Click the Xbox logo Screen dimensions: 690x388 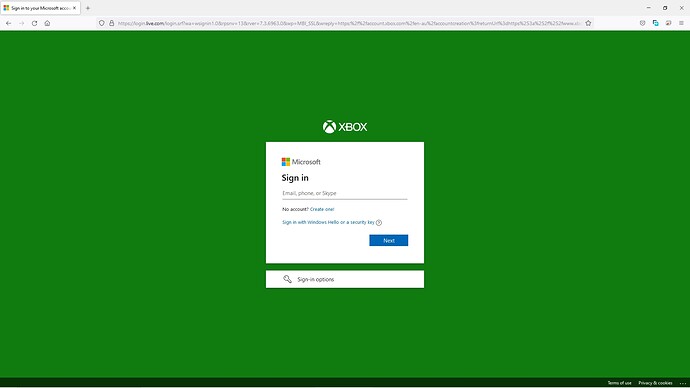[x=345, y=127]
